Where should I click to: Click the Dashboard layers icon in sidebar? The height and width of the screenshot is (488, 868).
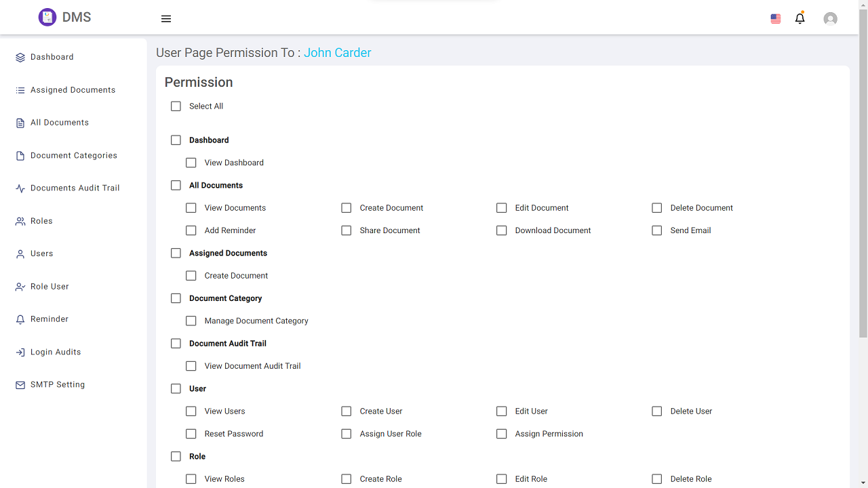[20, 58]
